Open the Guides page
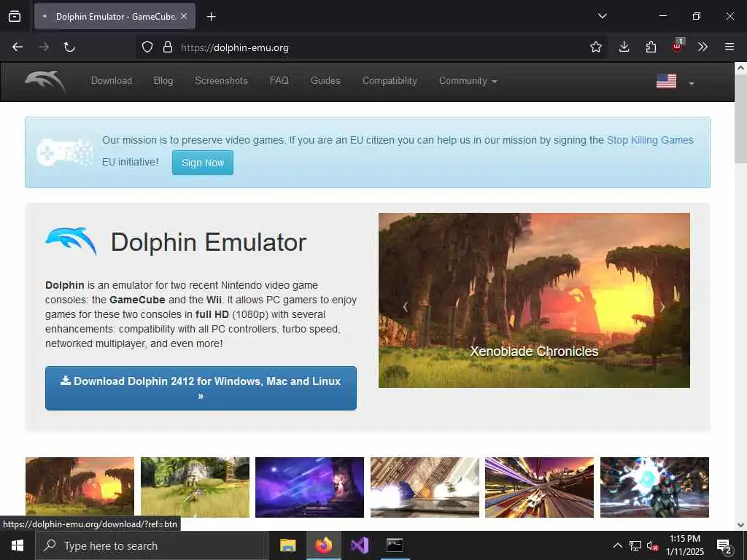The height and width of the screenshot is (560, 747). 325,81
